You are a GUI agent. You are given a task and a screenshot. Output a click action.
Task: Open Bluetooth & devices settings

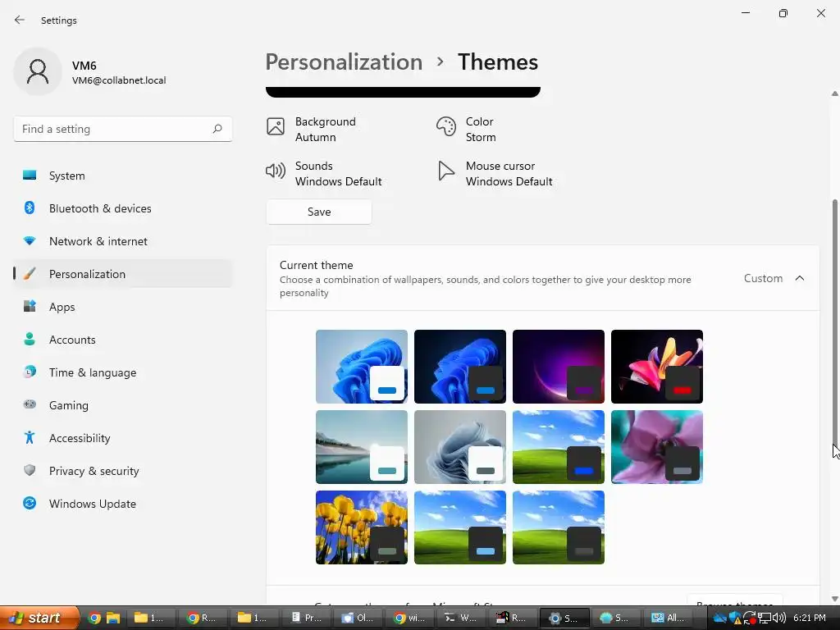tap(123, 208)
